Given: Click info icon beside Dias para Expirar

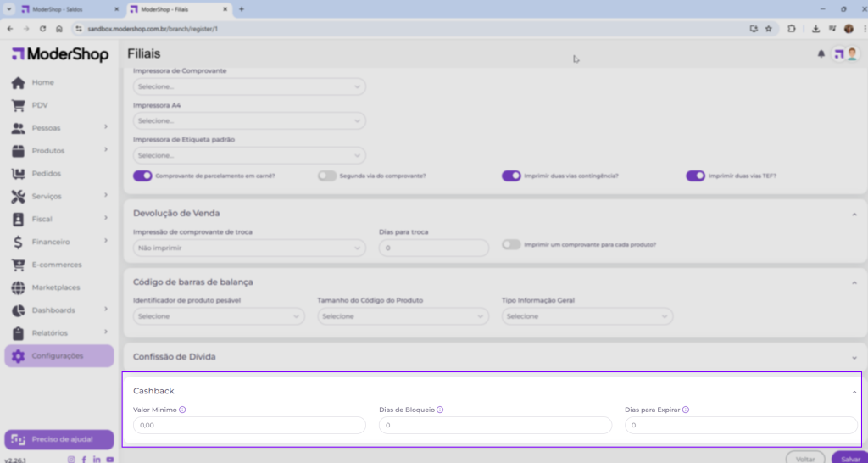Looking at the screenshot, I should click(685, 410).
